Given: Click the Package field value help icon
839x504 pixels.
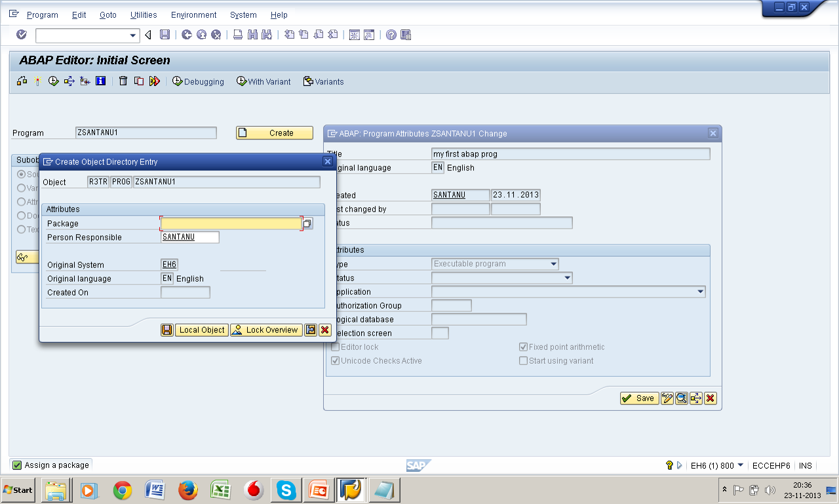Looking at the screenshot, I should coord(307,223).
